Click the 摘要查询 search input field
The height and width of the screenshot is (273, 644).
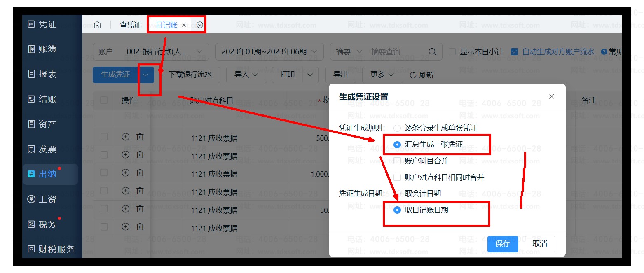[396, 52]
